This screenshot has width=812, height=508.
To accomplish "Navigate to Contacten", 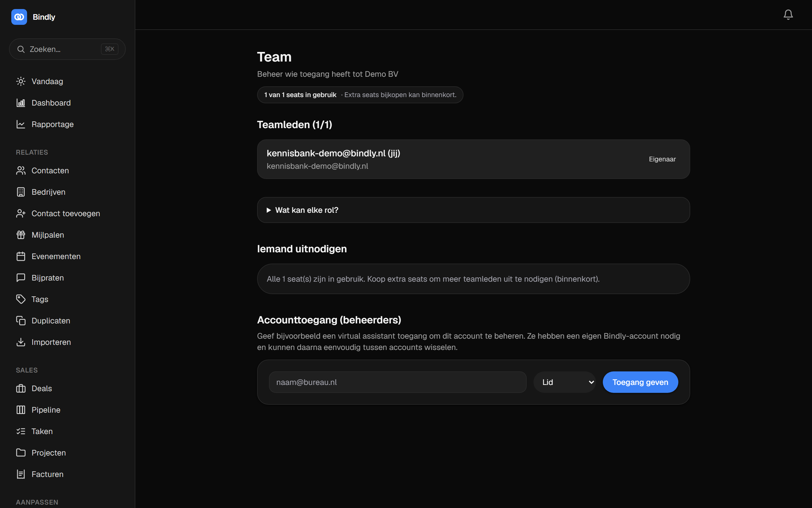I will [x=67, y=171].
